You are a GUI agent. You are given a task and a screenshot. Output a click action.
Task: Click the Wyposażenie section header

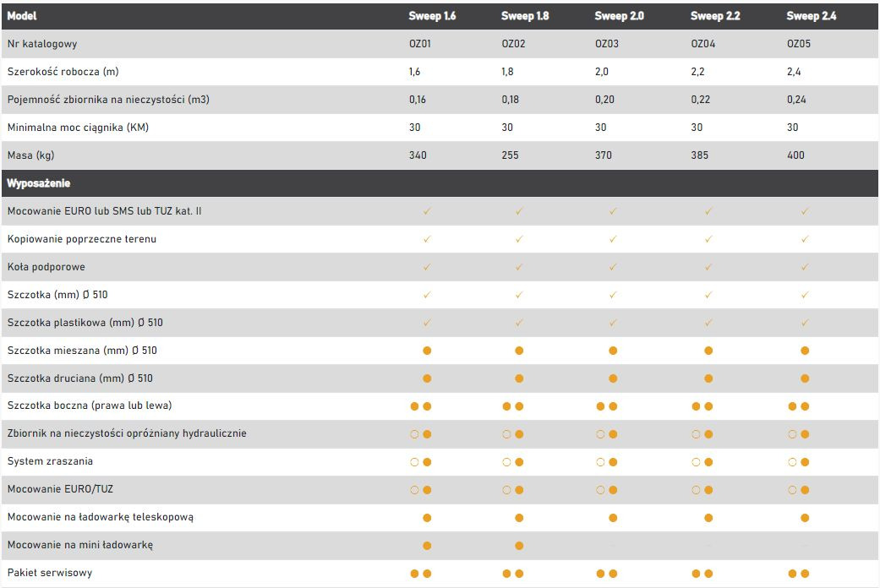pyautogui.click(x=39, y=183)
